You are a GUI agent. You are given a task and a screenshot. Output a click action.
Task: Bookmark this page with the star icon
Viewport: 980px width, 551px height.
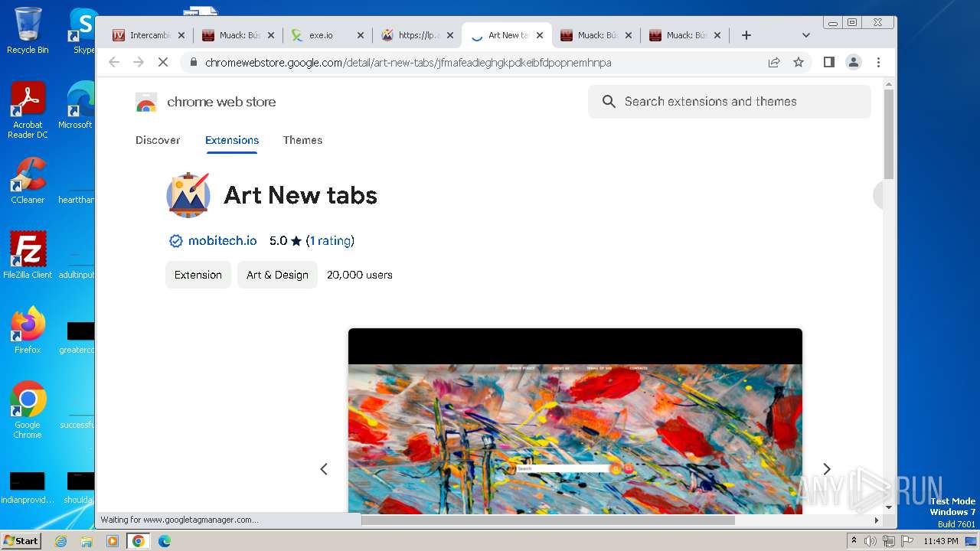click(x=799, y=62)
